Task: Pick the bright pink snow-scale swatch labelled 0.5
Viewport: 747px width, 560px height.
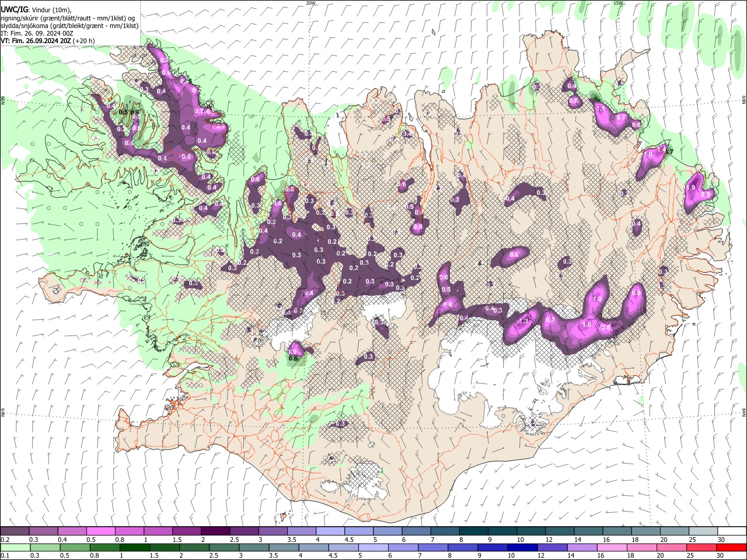Action: click(x=101, y=531)
